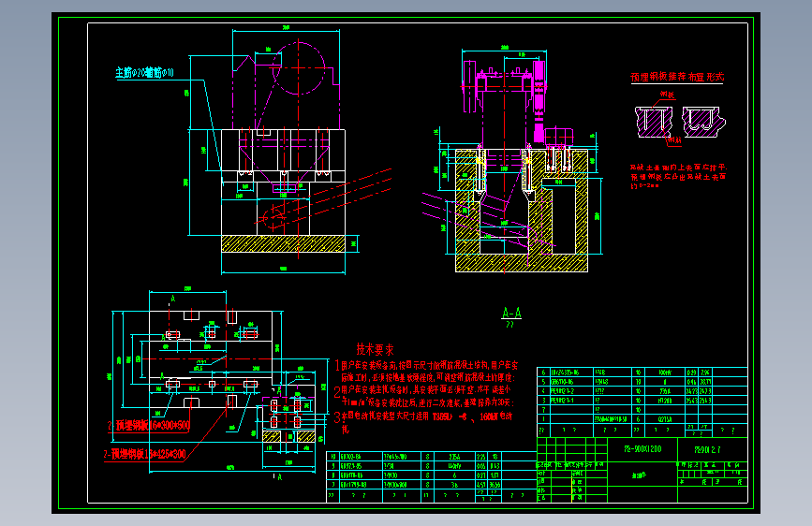Click technical requirement item 3 text
Viewport: 812px width, 526px height.
[x=423, y=421]
